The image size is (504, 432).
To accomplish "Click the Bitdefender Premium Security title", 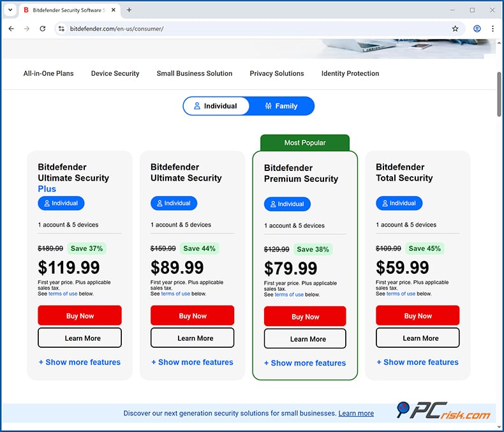I will click(301, 174).
